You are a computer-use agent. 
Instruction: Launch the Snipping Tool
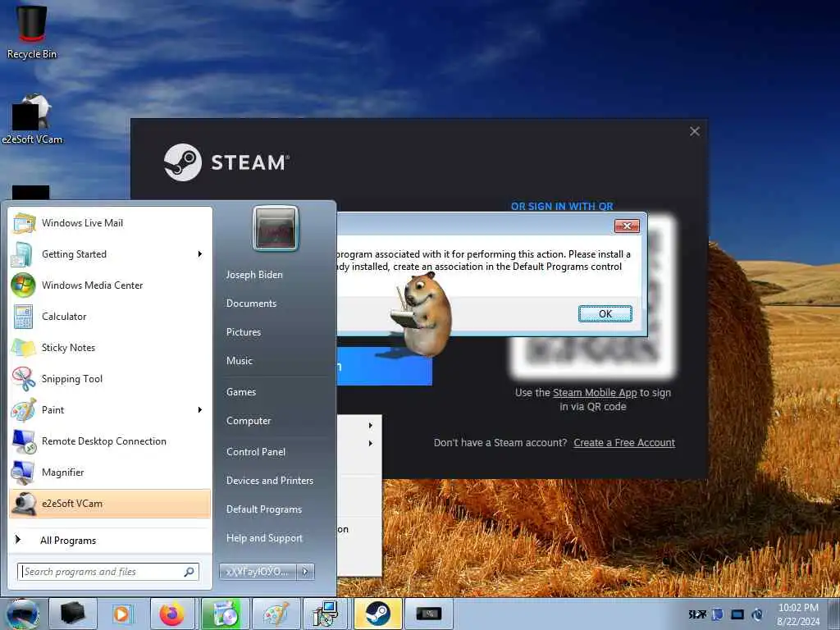tap(110, 379)
